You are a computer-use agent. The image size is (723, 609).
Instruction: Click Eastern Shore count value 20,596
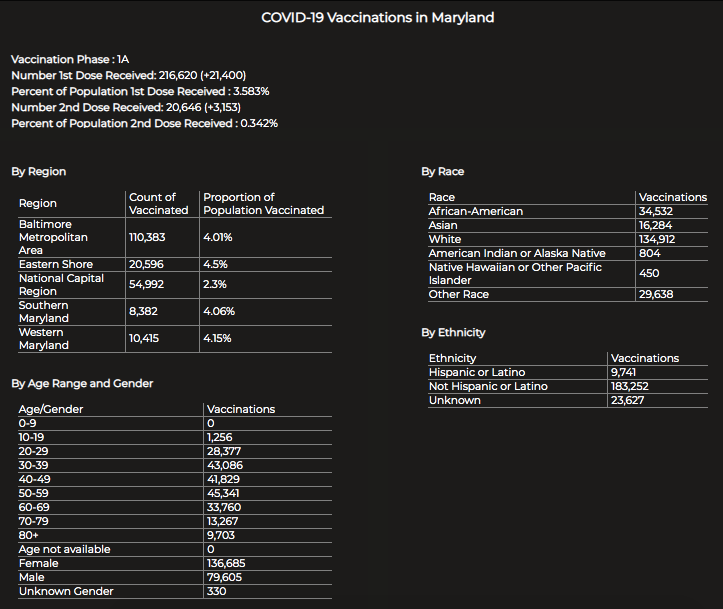tap(146, 265)
